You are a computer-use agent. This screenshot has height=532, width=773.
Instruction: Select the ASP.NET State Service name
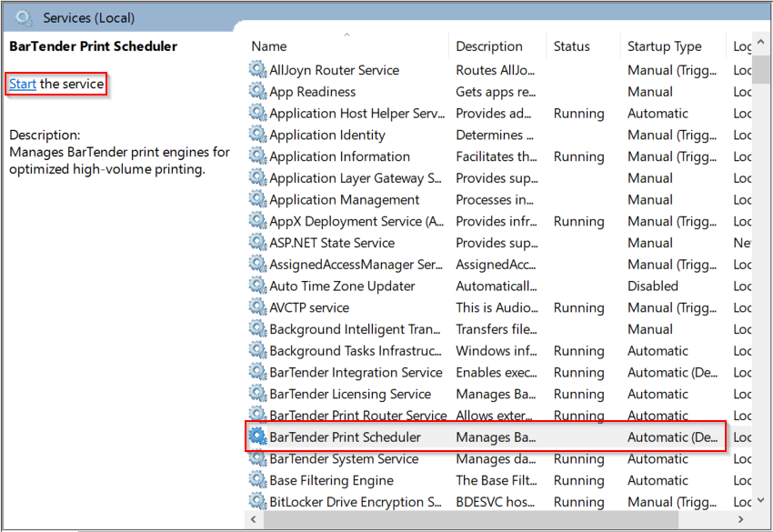(x=332, y=243)
